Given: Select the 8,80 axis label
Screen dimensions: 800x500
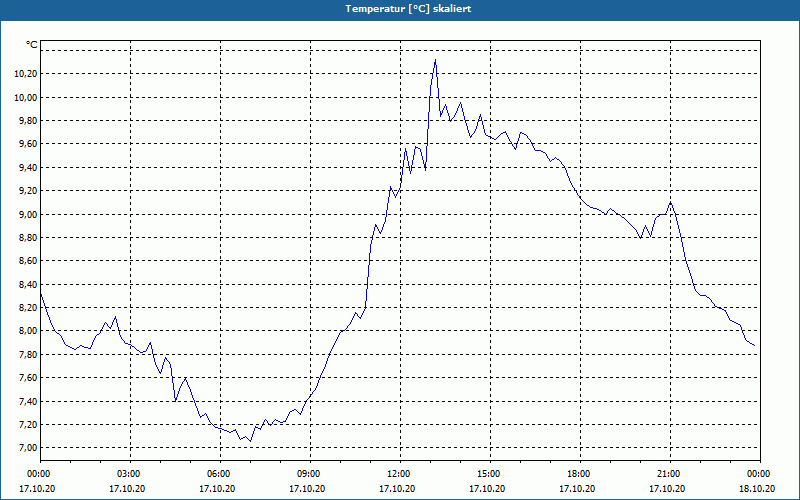Looking at the screenshot, I should 28,238.
